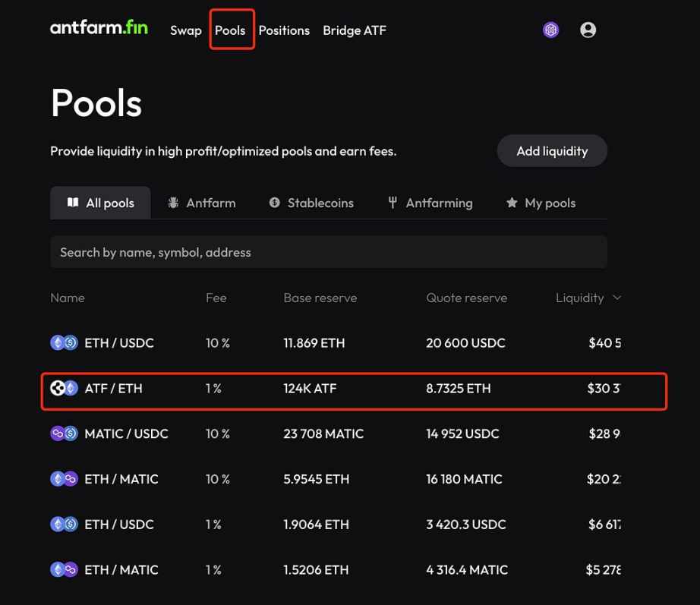700x605 pixels.
Task: Click the ETH / USDC 10% pool icon
Action: (x=64, y=343)
